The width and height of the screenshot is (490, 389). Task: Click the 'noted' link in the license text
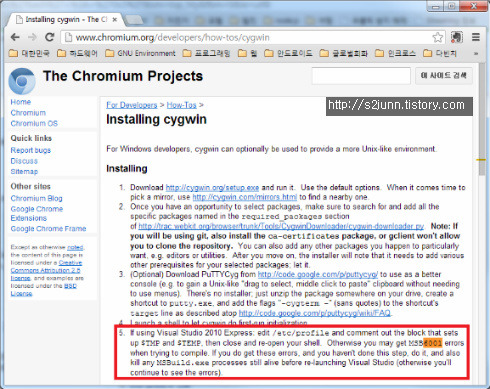[x=75, y=247]
